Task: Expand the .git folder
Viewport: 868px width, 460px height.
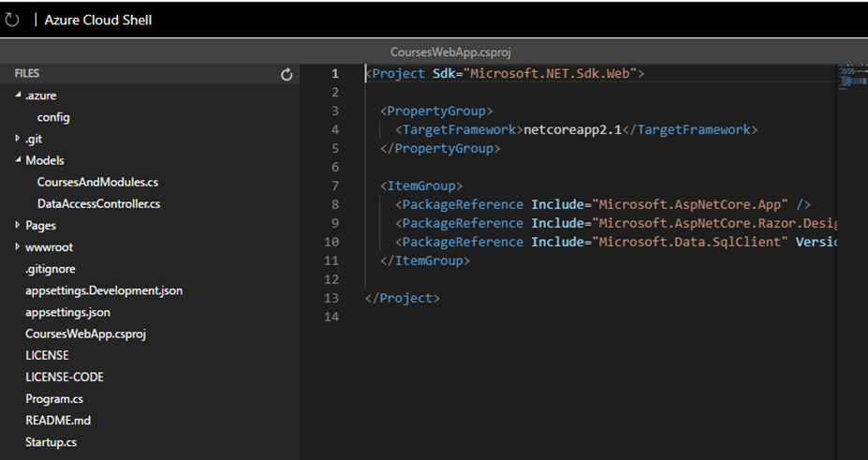Action: click(18, 139)
